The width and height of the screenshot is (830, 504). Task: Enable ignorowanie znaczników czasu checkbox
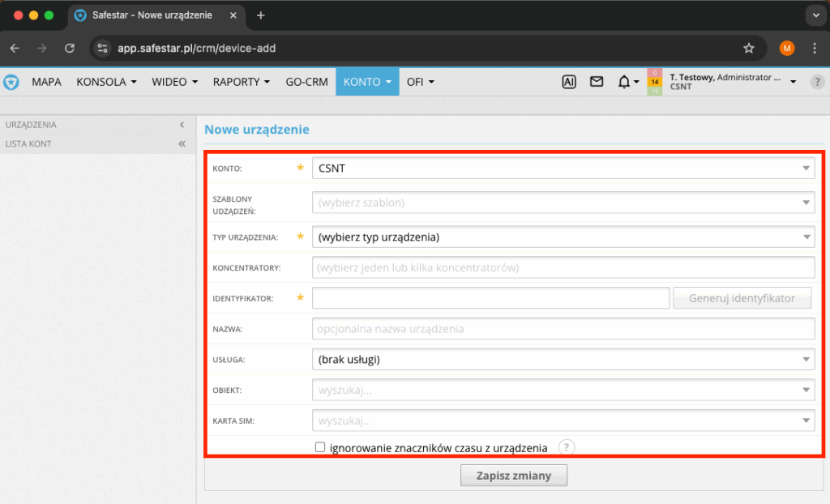[x=320, y=447]
